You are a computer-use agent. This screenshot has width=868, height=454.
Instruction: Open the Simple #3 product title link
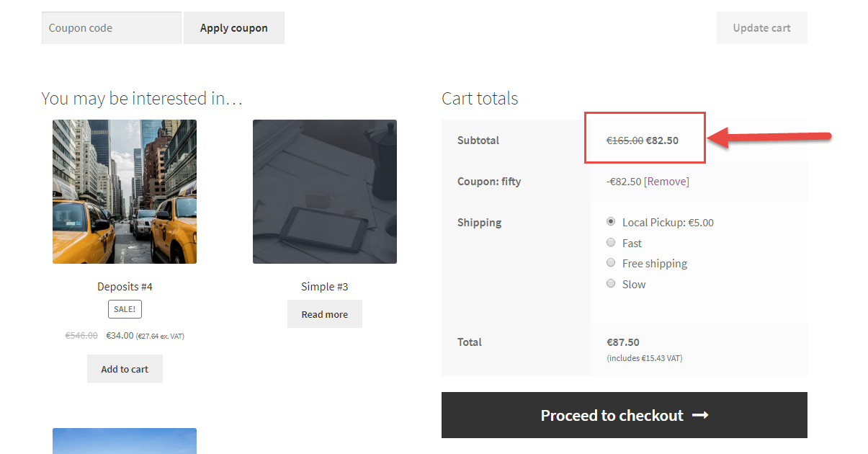pos(325,287)
